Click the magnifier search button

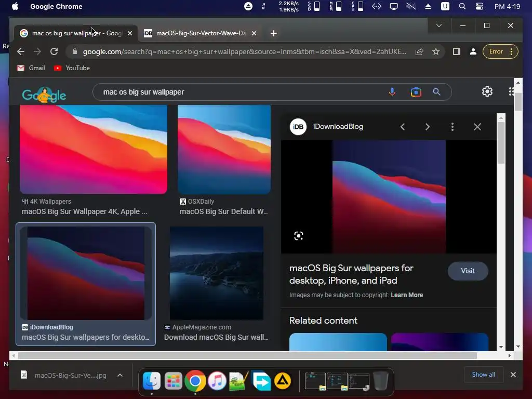pyautogui.click(x=436, y=92)
